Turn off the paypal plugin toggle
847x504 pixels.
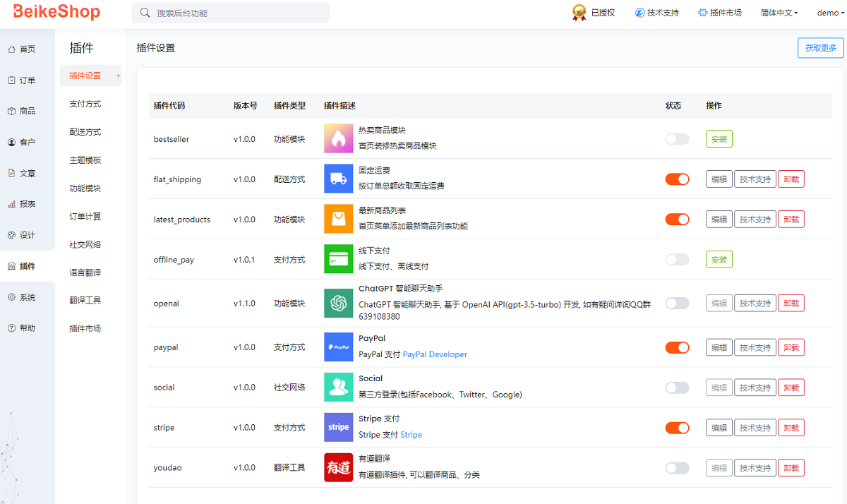[x=677, y=347]
